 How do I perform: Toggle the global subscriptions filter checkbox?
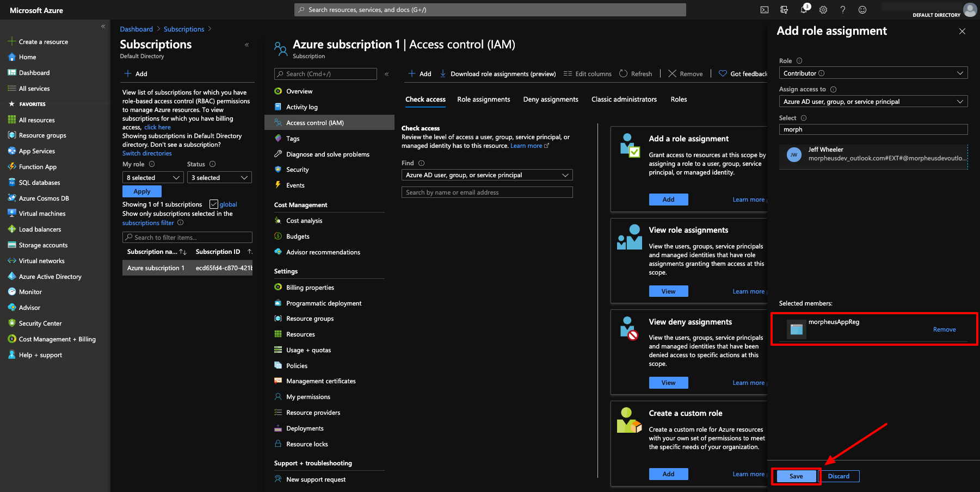214,204
